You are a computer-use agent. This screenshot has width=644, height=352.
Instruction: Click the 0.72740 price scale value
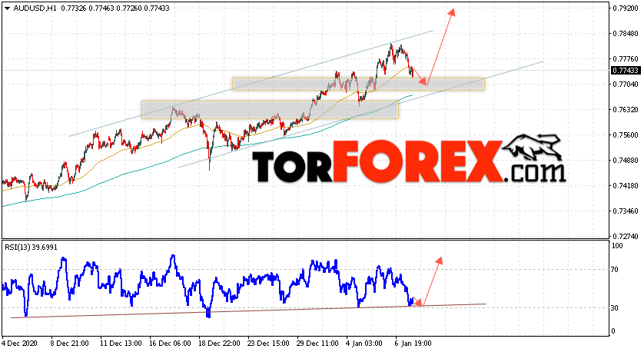coord(625,237)
